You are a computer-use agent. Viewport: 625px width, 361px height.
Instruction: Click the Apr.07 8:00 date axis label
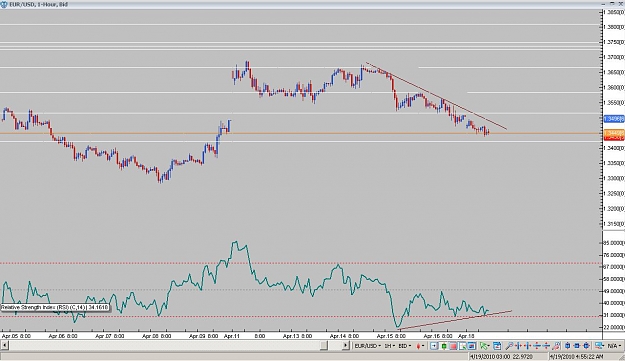[x=110, y=336]
